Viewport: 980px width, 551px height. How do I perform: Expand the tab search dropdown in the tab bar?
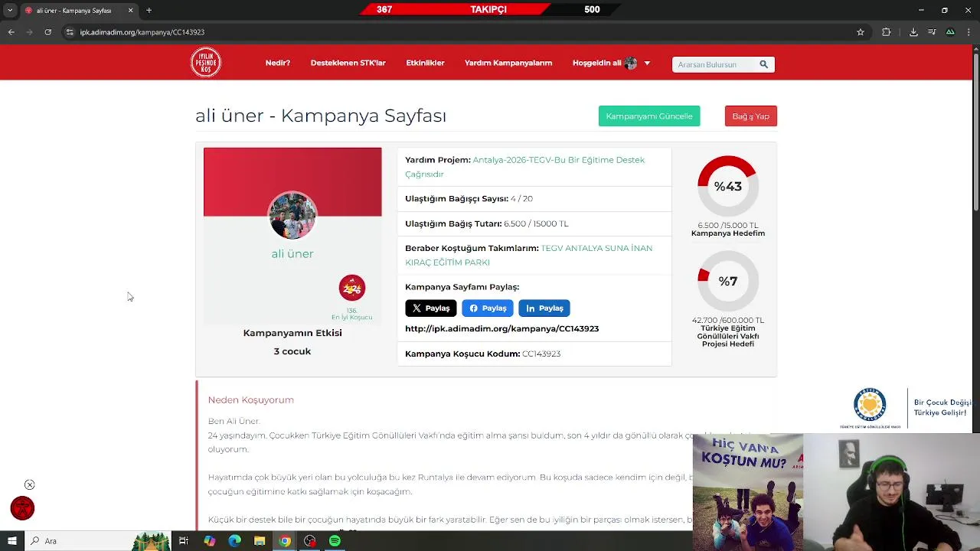[10, 10]
